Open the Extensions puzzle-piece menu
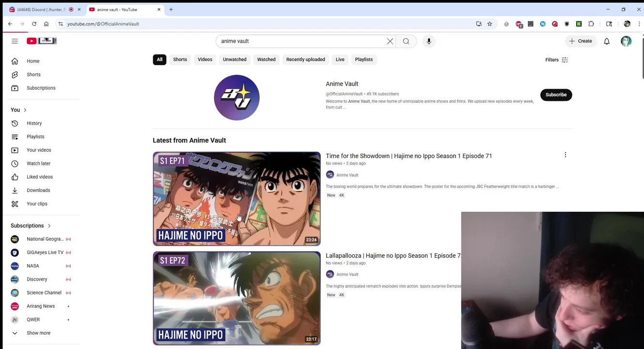Screen dimensions: 644x349 [x=591, y=24]
